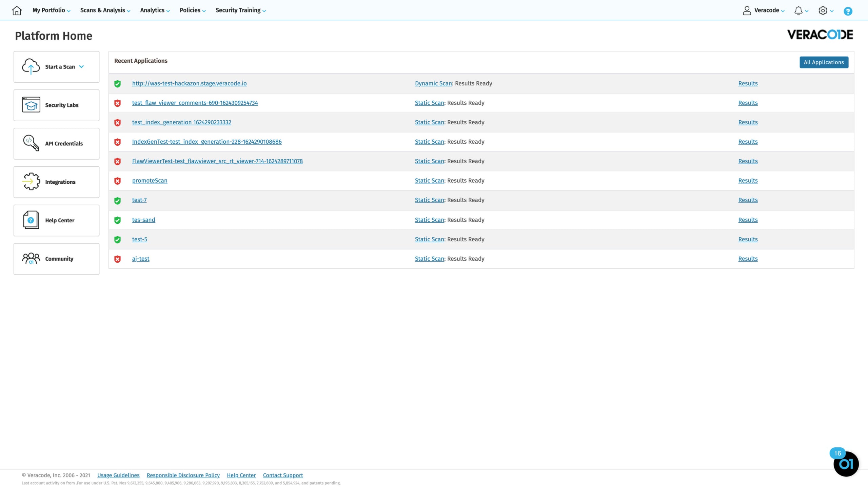Click green passed shield for was-test-hackazon row
Image resolution: width=868 pixels, height=488 pixels.
(x=117, y=84)
